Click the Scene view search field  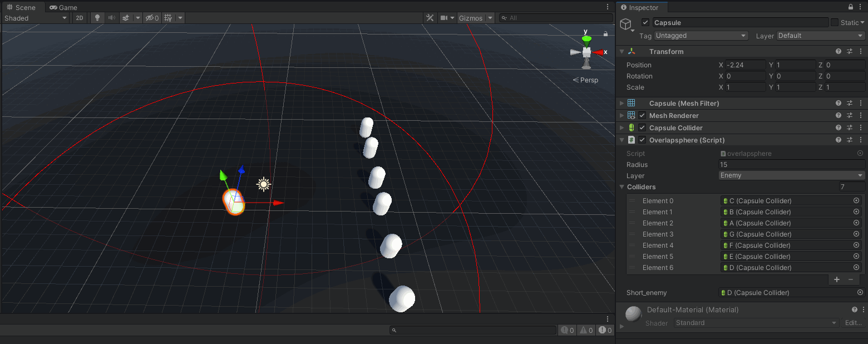point(555,18)
